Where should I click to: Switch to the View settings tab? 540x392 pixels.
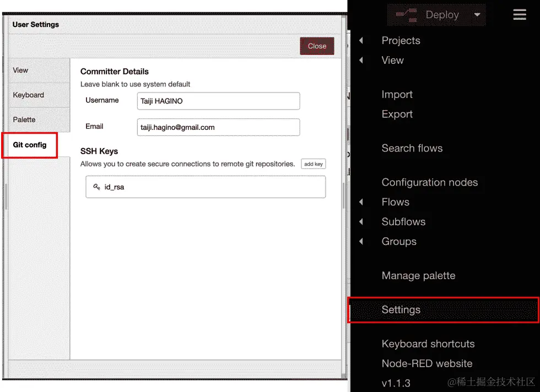coord(39,70)
